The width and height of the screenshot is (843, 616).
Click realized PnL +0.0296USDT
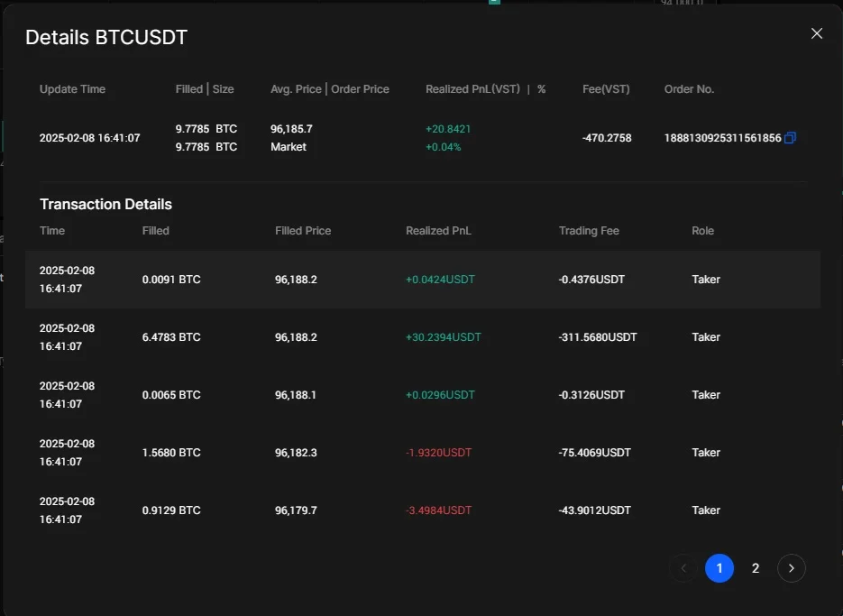(440, 395)
